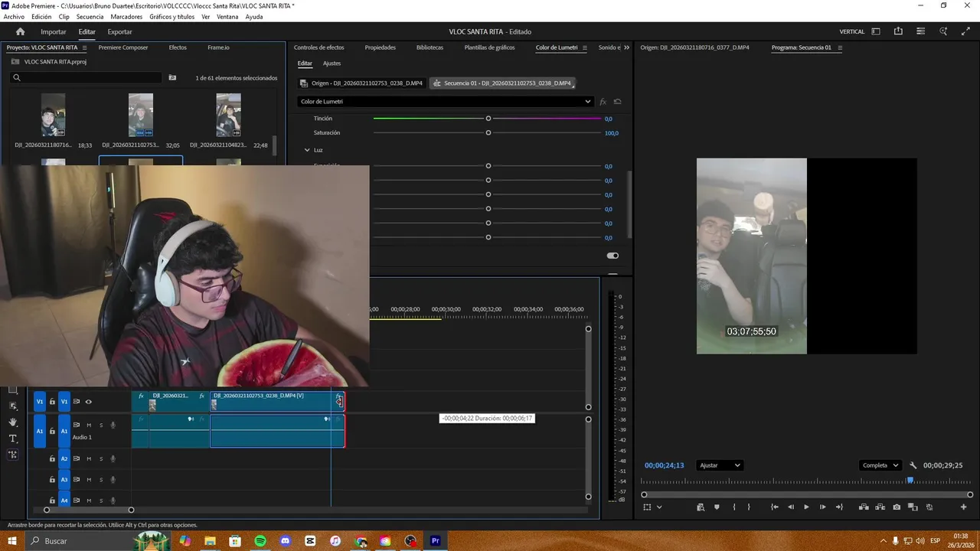The height and width of the screenshot is (551, 980).
Task: Open the chevron next to the safe margins icon
Action: (659, 507)
